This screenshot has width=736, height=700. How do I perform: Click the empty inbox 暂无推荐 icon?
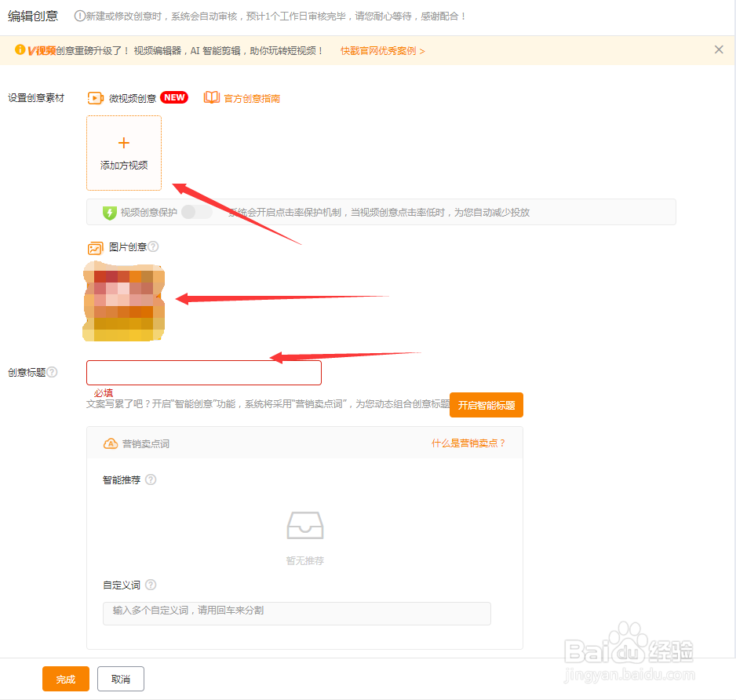pyautogui.click(x=305, y=525)
